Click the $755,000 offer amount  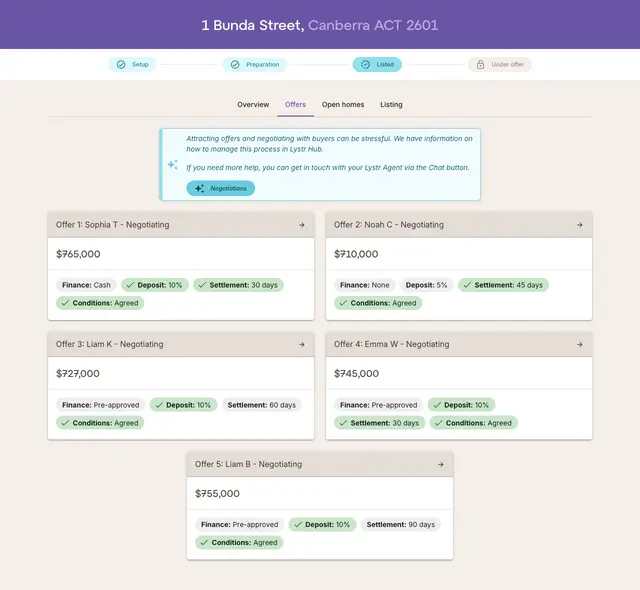(217, 494)
